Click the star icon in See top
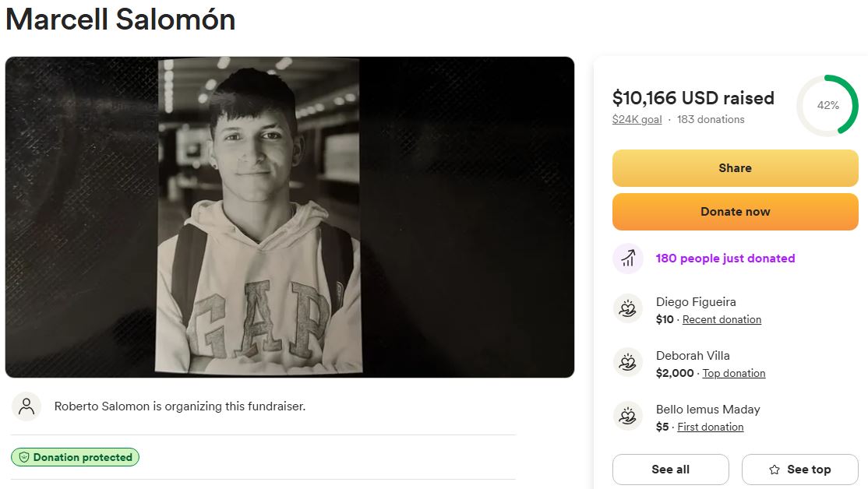This screenshot has width=868, height=489. coord(774,470)
